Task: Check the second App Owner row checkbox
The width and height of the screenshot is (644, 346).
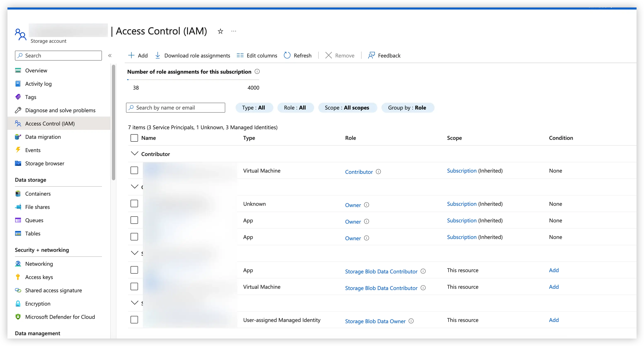Action: click(134, 237)
